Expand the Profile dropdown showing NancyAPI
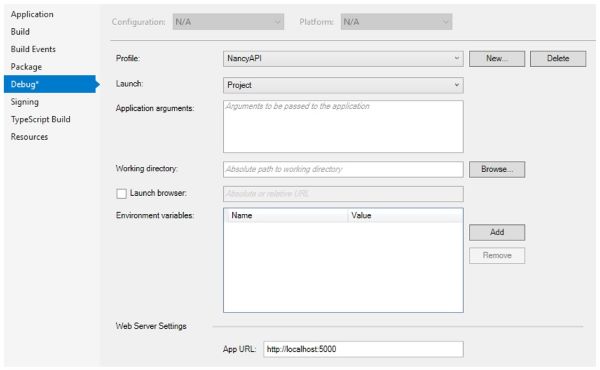 (343, 59)
